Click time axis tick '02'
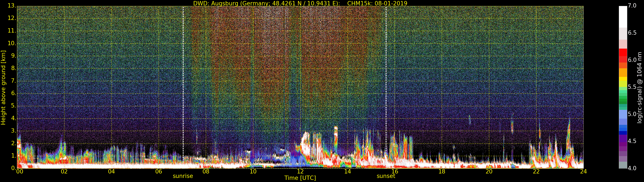The image size is (644, 182). click(x=64, y=171)
